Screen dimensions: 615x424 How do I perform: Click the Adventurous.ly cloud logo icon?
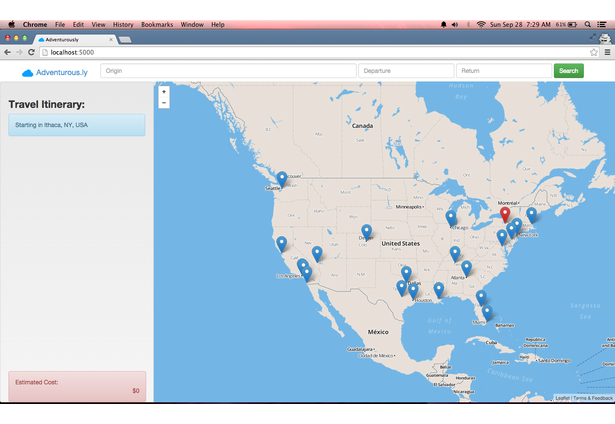[x=27, y=73]
